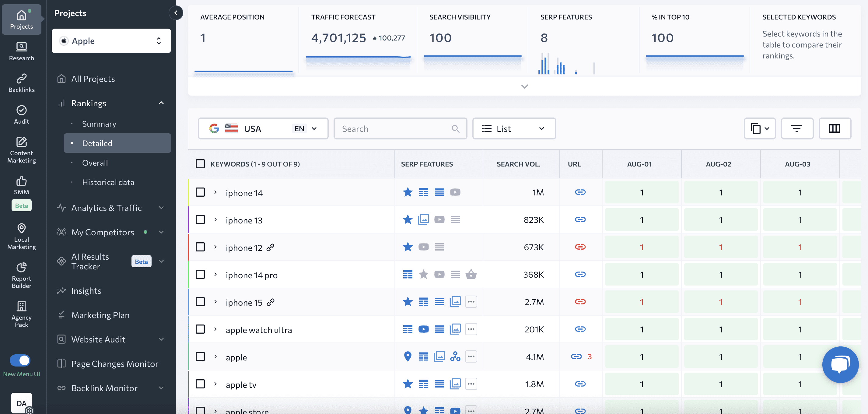Click the search magnifier icon
The width and height of the screenshot is (868, 414).
point(455,129)
